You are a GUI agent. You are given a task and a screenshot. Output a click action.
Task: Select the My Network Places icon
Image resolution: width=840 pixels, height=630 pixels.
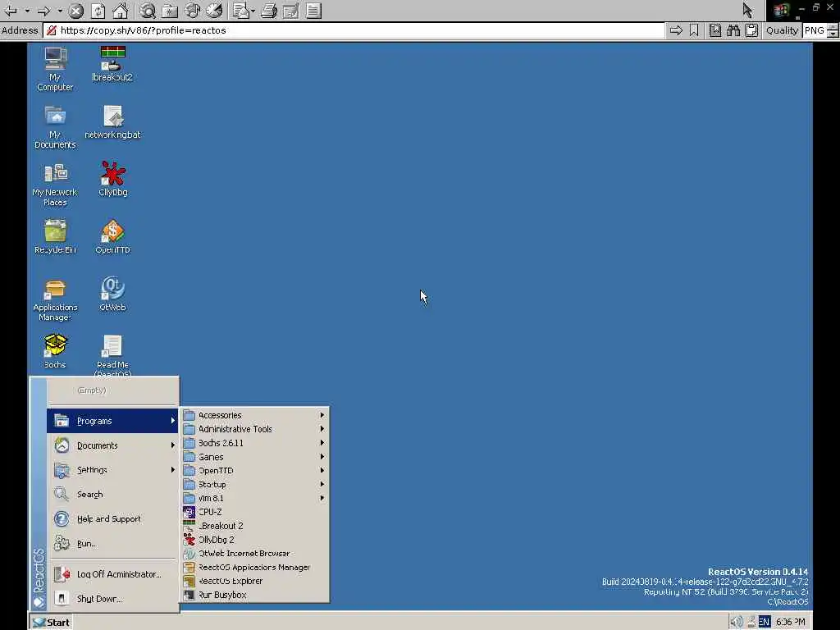pyautogui.click(x=55, y=185)
